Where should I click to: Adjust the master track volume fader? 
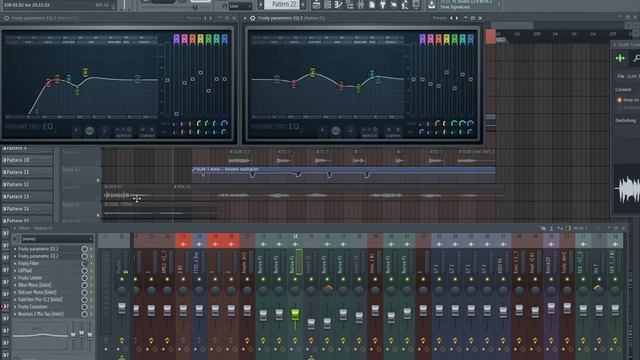[122, 308]
